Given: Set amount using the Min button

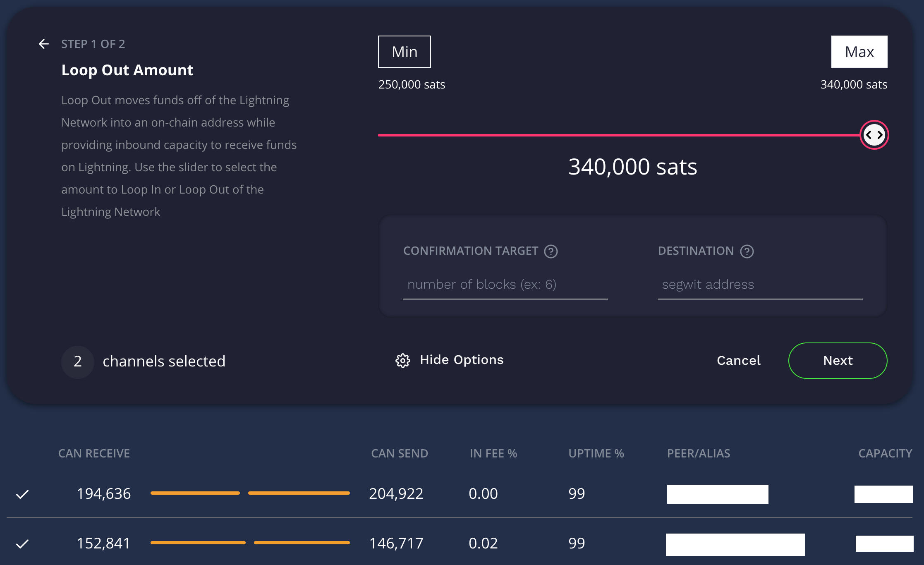Looking at the screenshot, I should [x=404, y=52].
